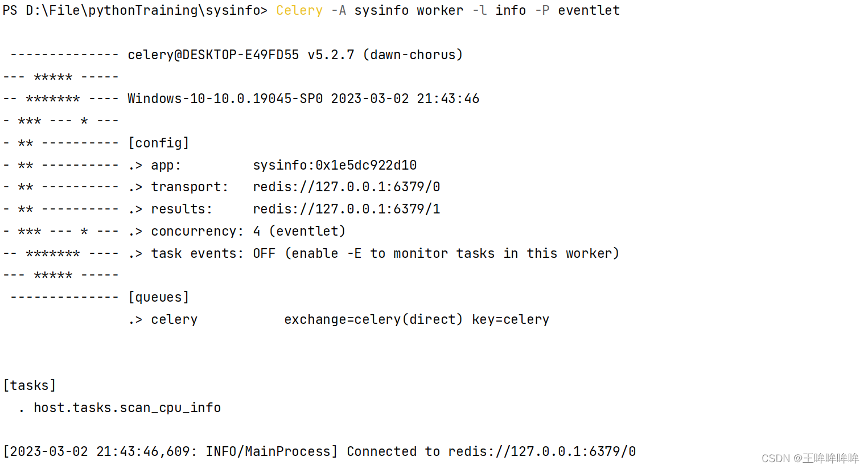Select the '4 (eventlet)' concurrency value

pyautogui.click(x=299, y=232)
